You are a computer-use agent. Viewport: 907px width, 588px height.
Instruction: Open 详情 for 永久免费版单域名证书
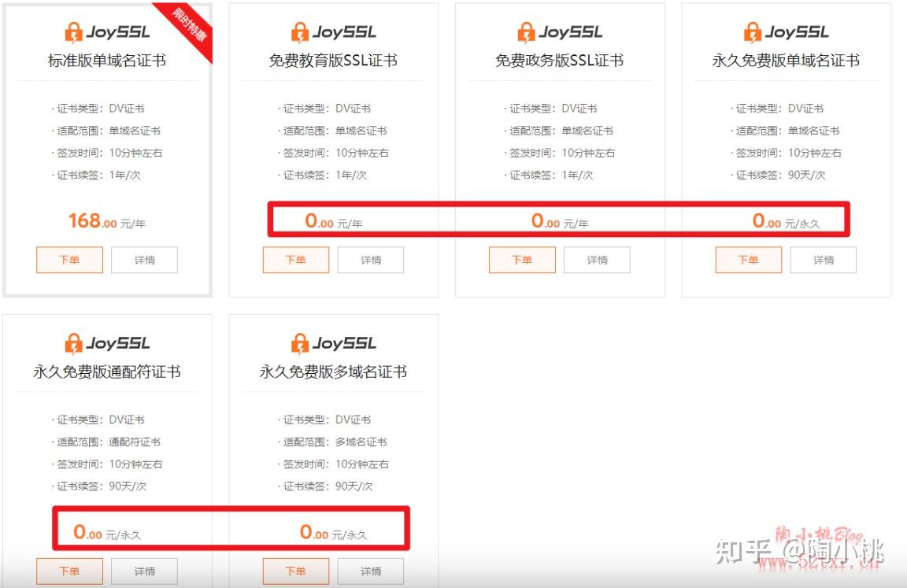coord(823,260)
